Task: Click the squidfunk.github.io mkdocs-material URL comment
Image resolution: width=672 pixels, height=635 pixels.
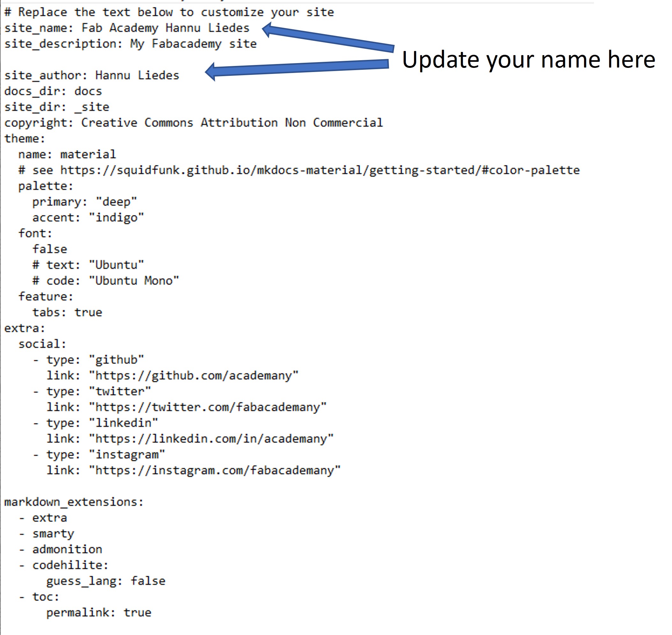Action: (x=299, y=170)
